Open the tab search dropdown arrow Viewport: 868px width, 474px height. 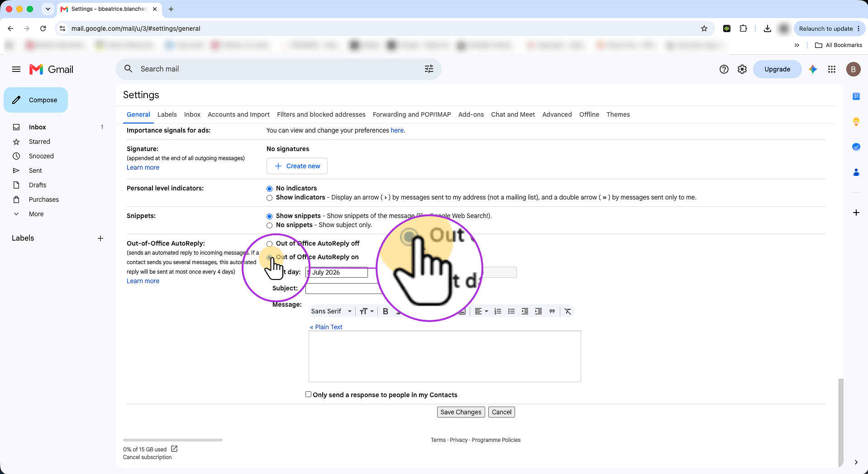(x=48, y=9)
